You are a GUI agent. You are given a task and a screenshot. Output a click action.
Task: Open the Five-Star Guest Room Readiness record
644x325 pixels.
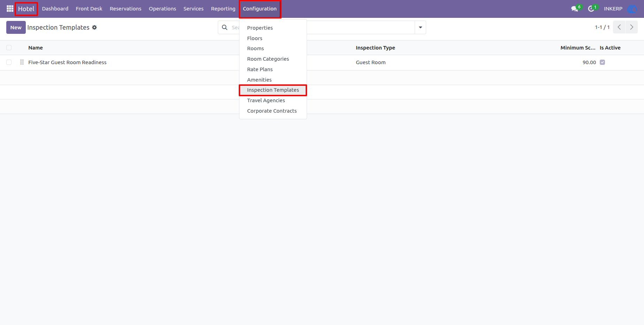click(67, 62)
